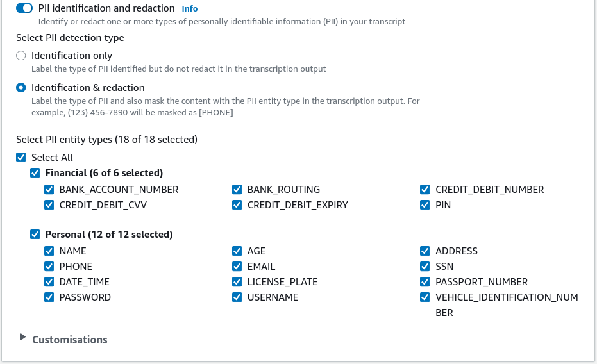The height and width of the screenshot is (364, 597).
Task: Deselect the PASSPORT_NUMBER checkbox
Action: click(425, 282)
